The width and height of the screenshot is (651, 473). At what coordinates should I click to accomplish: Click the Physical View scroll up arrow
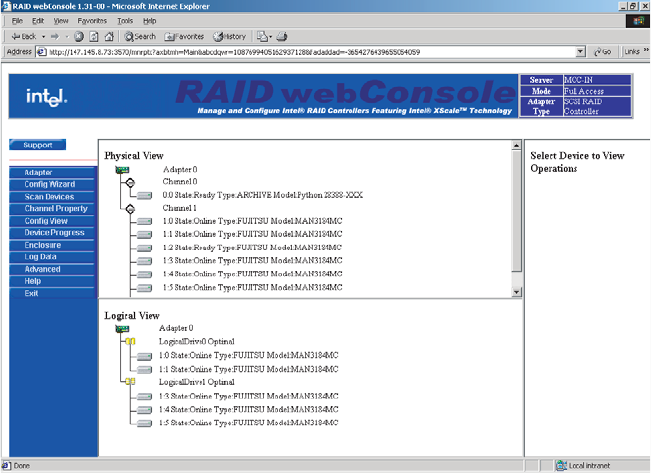coord(516,145)
